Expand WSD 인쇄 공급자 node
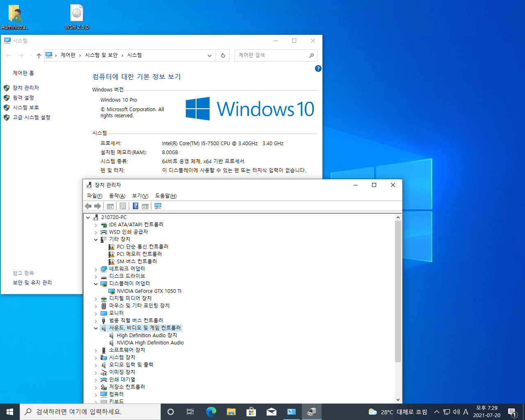 pyautogui.click(x=96, y=232)
